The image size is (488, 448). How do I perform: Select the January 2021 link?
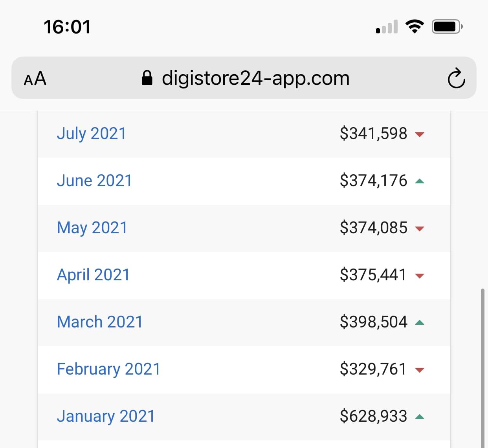click(106, 416)
